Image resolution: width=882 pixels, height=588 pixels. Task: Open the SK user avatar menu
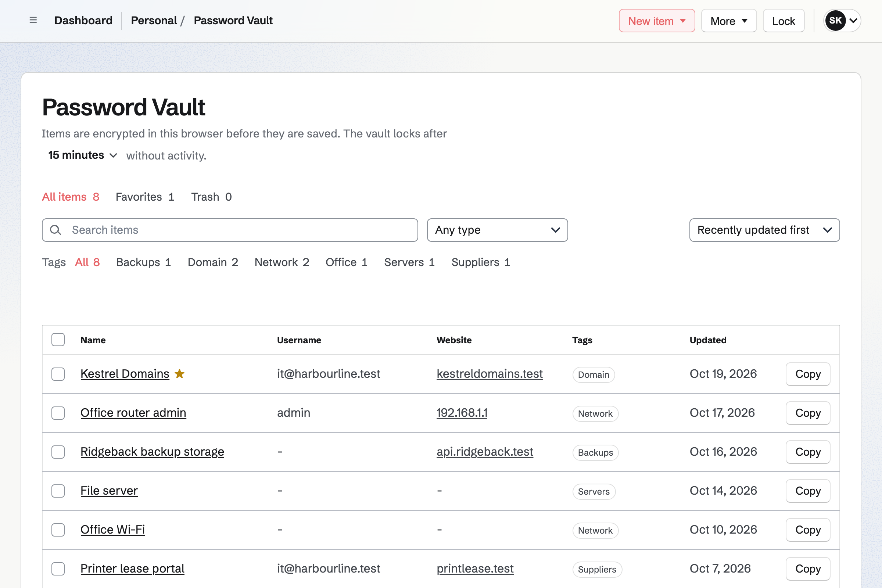tap(842, 21)
